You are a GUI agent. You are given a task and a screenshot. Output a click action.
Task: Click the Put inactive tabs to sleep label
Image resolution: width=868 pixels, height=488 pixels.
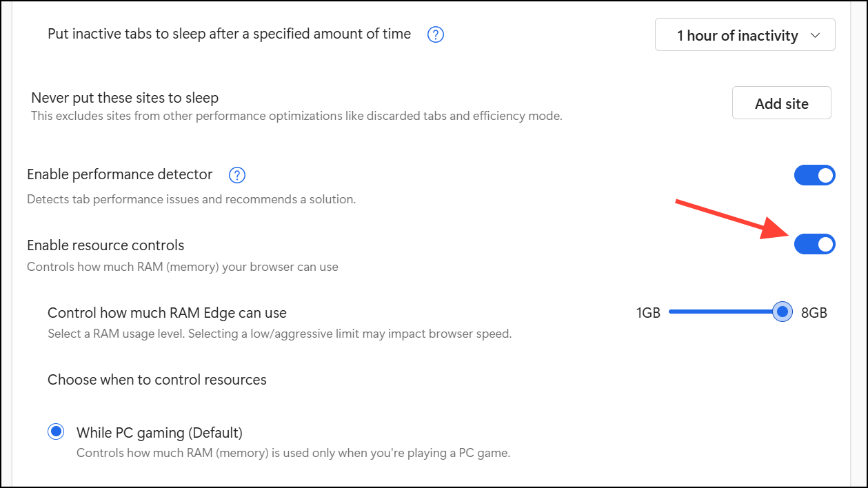(229, 34)
